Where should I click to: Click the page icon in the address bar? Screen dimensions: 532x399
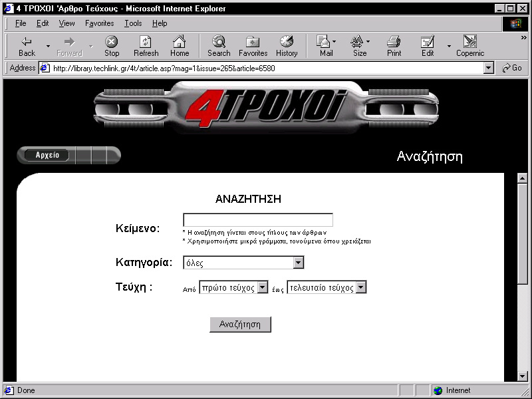pyautogui.click(x=45, y=68)
